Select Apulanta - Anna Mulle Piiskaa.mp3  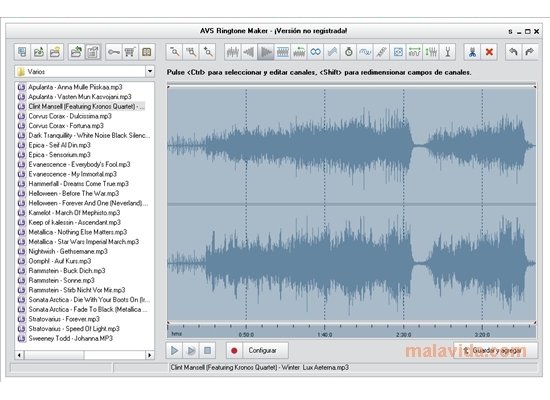coord(75,87)
